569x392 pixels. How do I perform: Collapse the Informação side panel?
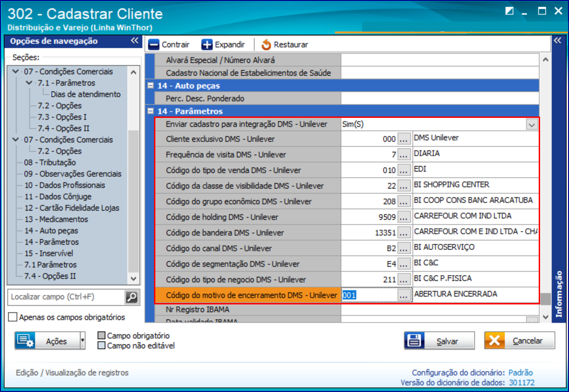point(557,41)
